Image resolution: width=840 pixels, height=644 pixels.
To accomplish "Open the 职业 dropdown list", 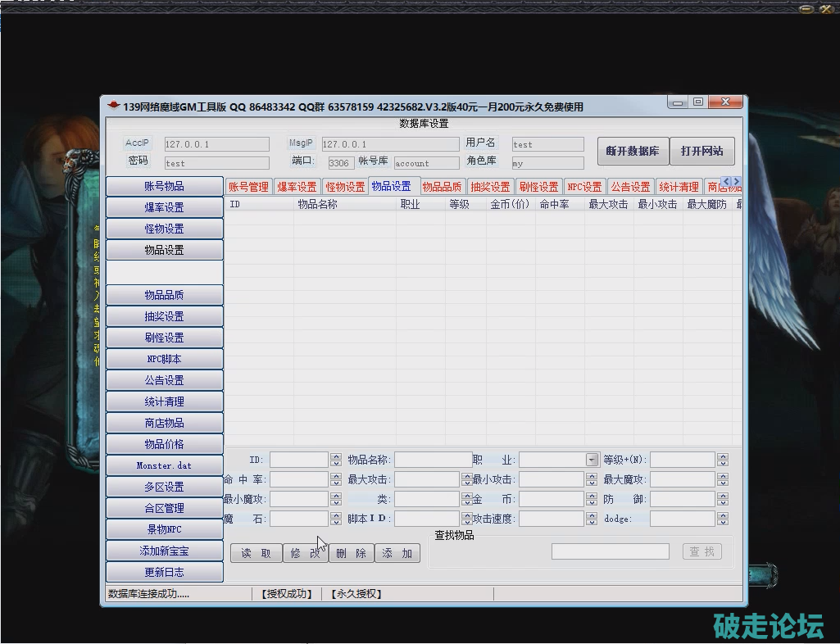I will [x=592, y=460].
